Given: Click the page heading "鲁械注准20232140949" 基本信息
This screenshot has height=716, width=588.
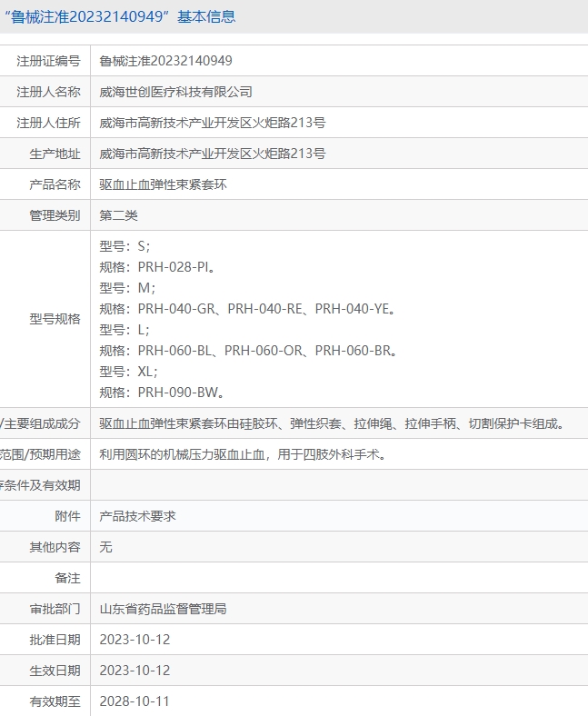Looking at the screenshot, I should [x=120, y=17].
